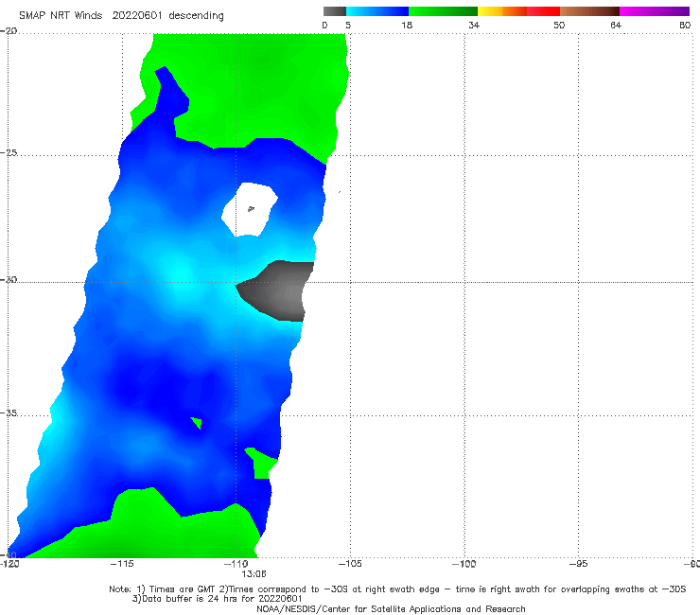This screenshot has height=615, width=700.
Task: Click the colorbar label '64'
Action: tap(616, 26)
